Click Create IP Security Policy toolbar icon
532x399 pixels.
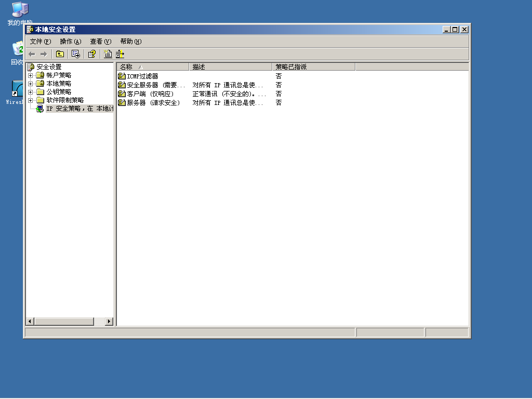108,54
